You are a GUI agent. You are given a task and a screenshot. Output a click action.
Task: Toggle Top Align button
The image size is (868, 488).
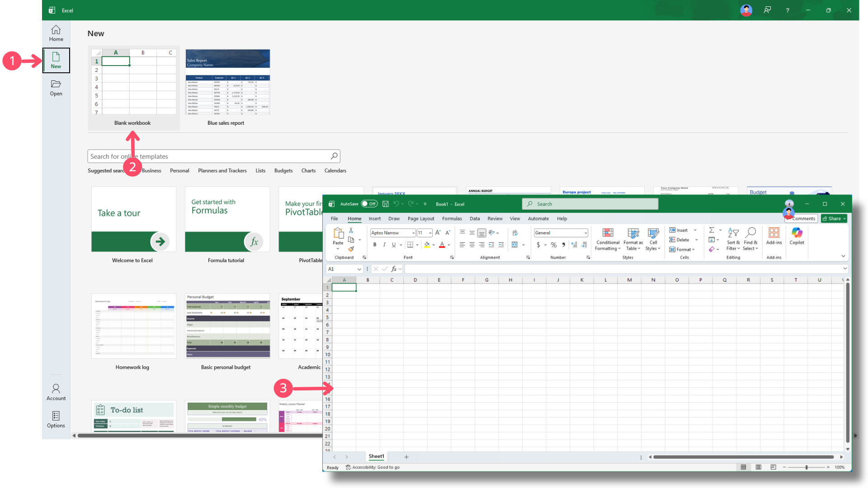[462, 233]
